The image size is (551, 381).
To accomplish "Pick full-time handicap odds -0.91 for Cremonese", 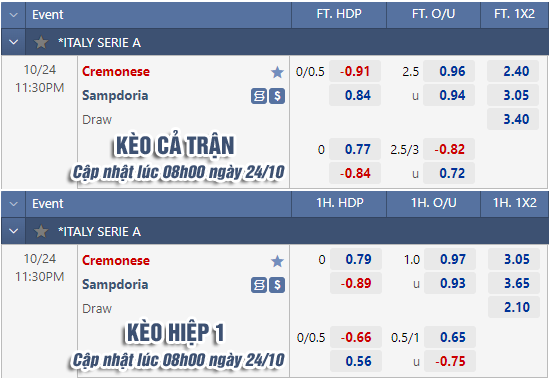I will click(355, 71).
